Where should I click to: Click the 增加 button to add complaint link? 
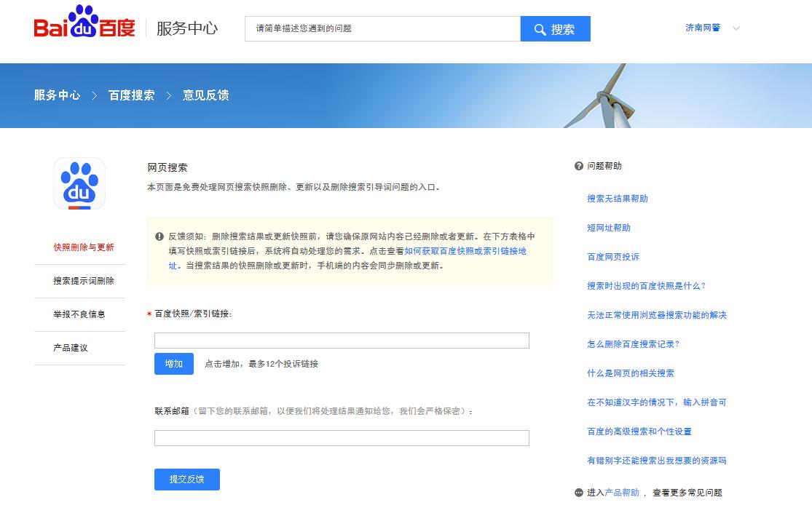pos(173,364)
